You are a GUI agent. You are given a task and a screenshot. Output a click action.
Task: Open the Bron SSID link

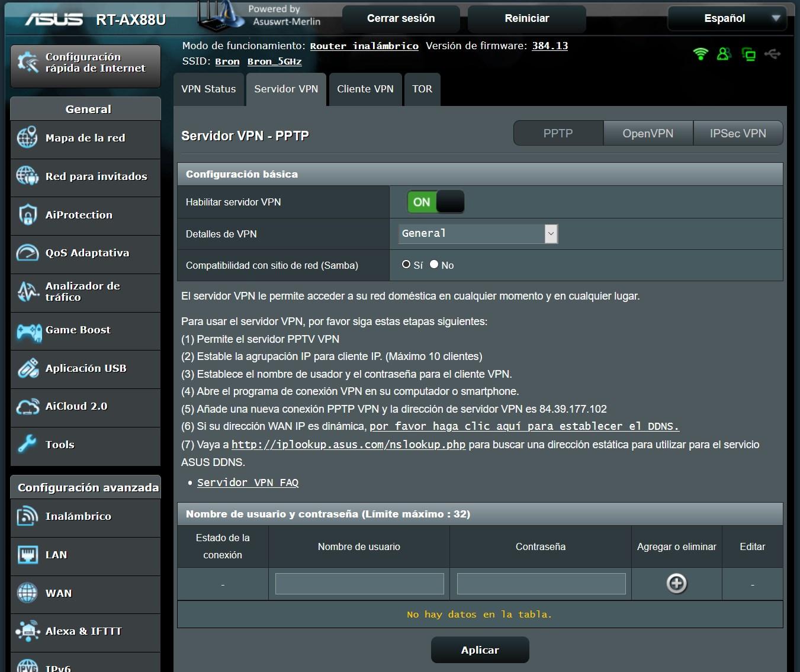click(227, 62)
